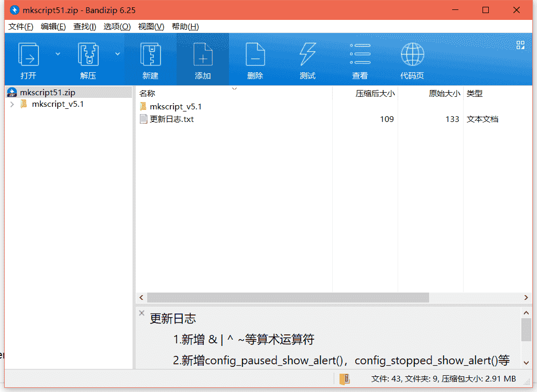Click the mkscript_v5.1 folder icon in file list

pos(143,106)
